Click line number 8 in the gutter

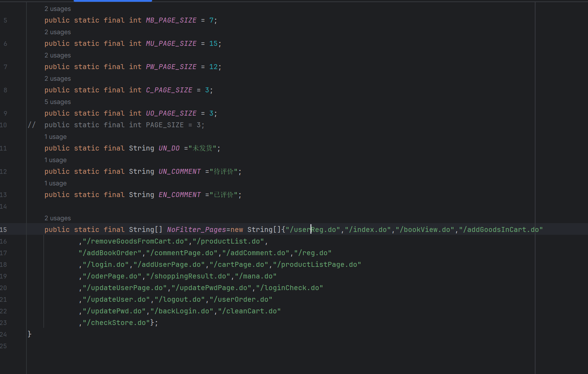point(5,90)
